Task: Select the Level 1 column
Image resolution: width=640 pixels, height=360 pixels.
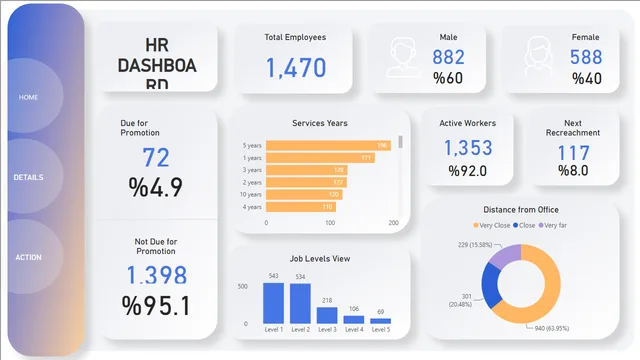Action: click(x=273, y=303)
